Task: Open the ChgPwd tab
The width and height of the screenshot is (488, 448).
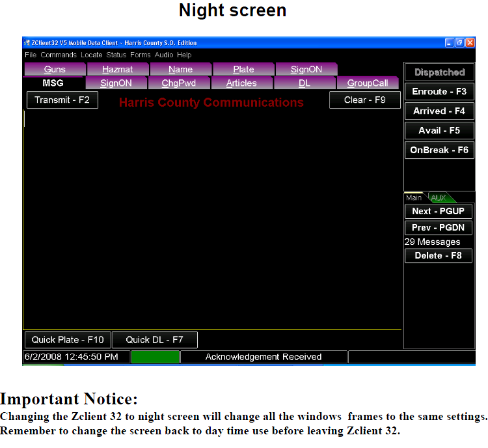Action: 179,83
